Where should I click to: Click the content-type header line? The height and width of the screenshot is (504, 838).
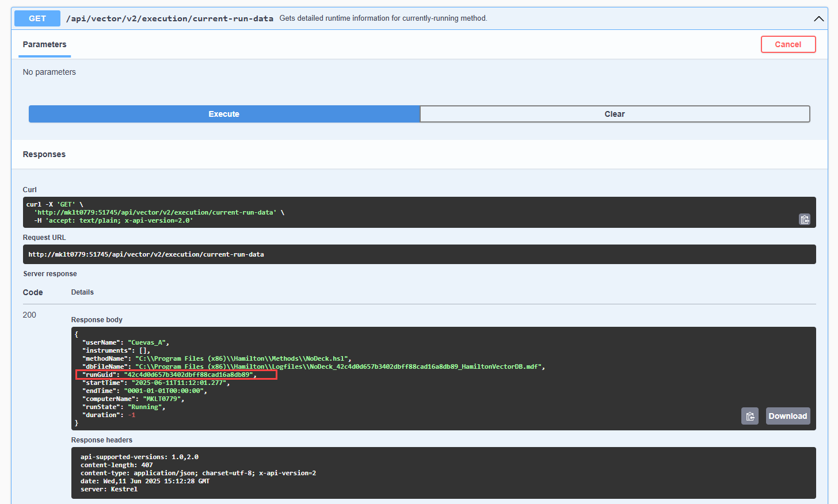click(x=198, y=473)
